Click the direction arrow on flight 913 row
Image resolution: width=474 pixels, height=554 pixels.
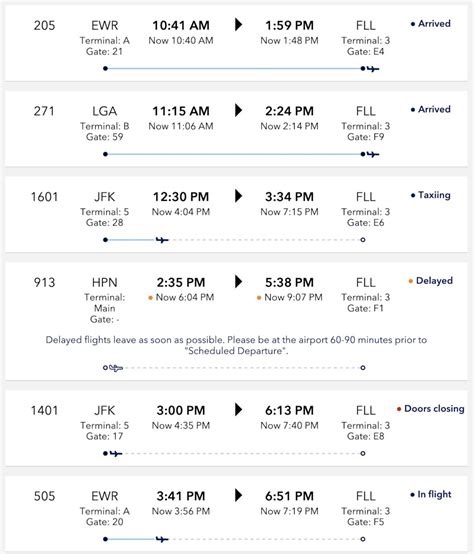[239, 282]
